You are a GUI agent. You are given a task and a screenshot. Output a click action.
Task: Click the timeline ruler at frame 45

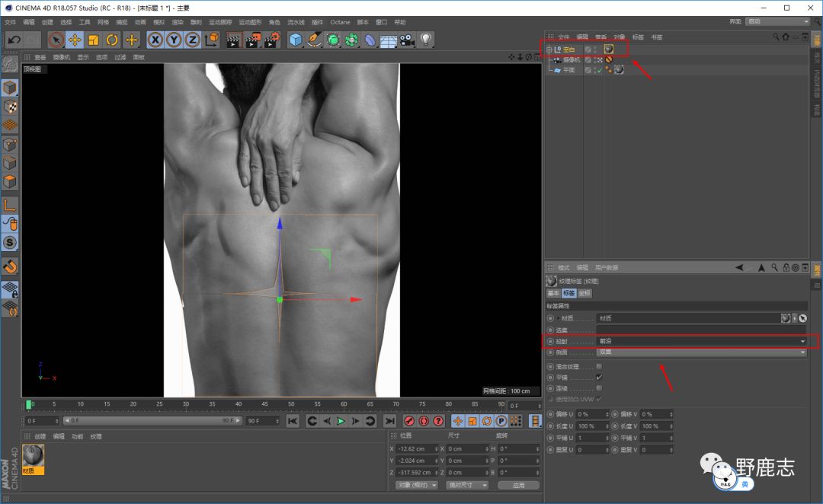click(266, 404)
